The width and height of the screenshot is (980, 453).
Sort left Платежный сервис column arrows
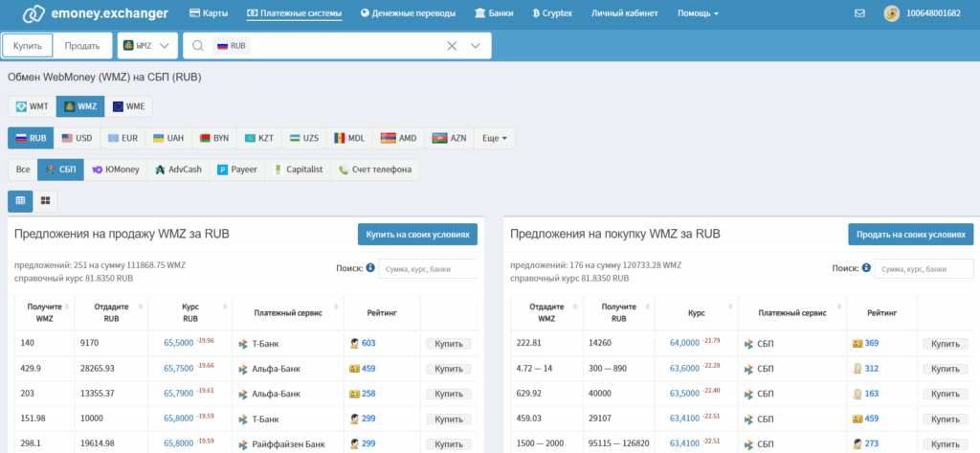point(336,306)
